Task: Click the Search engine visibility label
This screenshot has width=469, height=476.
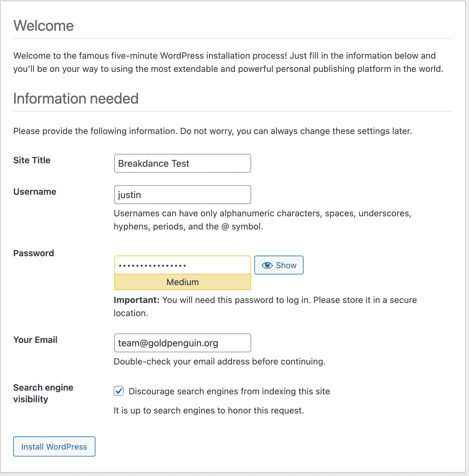Action: click(43, 393)
